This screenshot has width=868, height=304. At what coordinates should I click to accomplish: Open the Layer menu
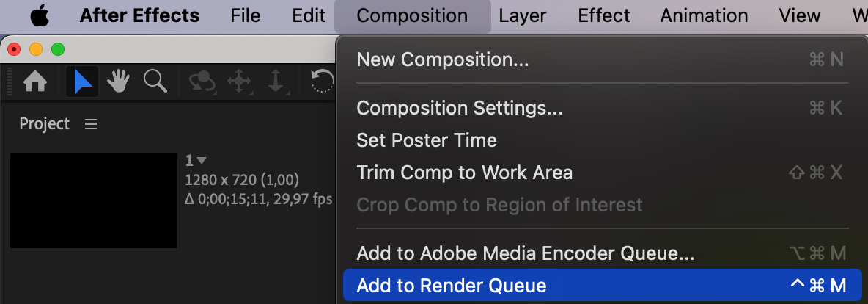522,15
